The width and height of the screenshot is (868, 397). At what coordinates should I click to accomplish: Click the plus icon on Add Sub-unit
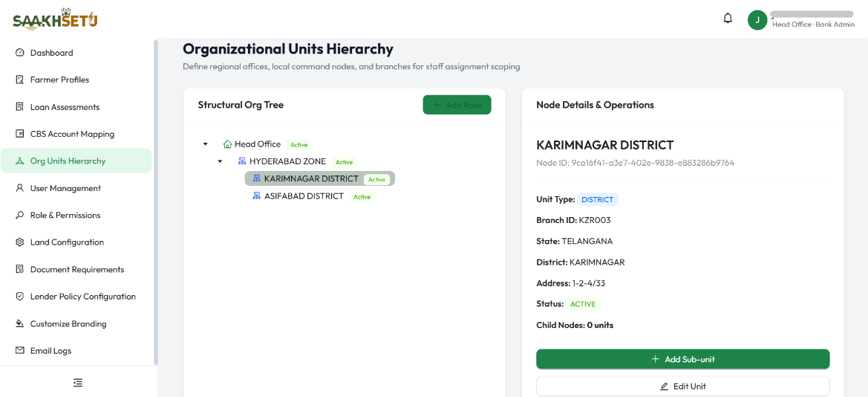pos(656,359)
